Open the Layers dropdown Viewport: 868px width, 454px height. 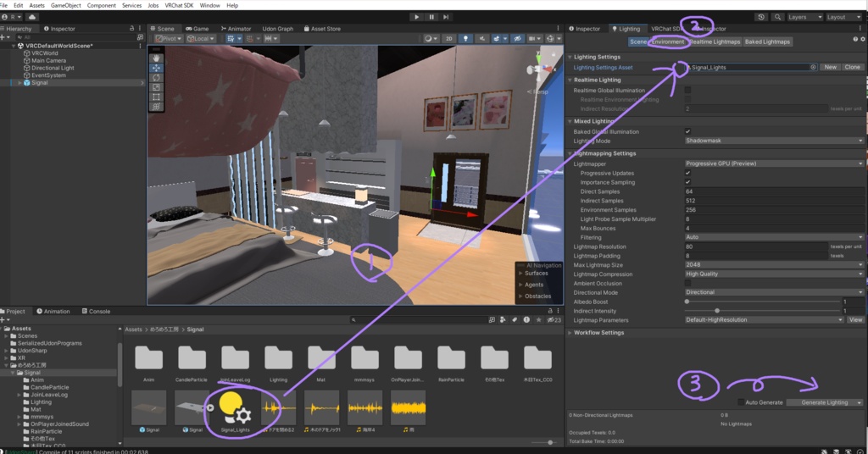(x=804, y=17)
